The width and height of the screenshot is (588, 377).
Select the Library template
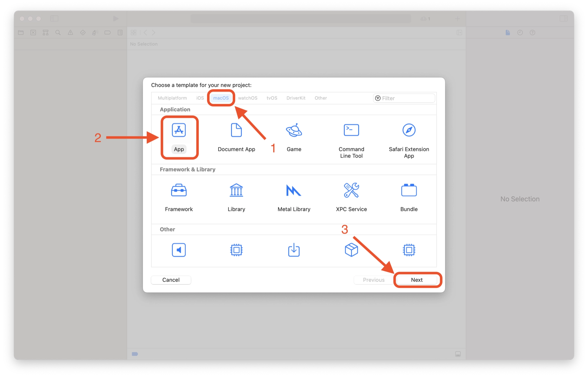tap(236, 197)
